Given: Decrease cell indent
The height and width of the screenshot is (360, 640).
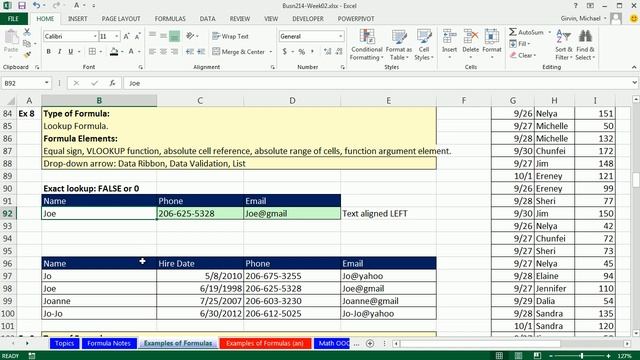Looking at the screenshot, I should pyautogui.click(x=190, y=51).
